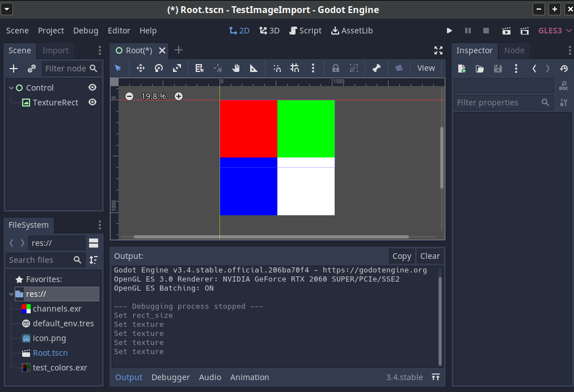Add a child node in the Scene panel

(x=13, y=68)
